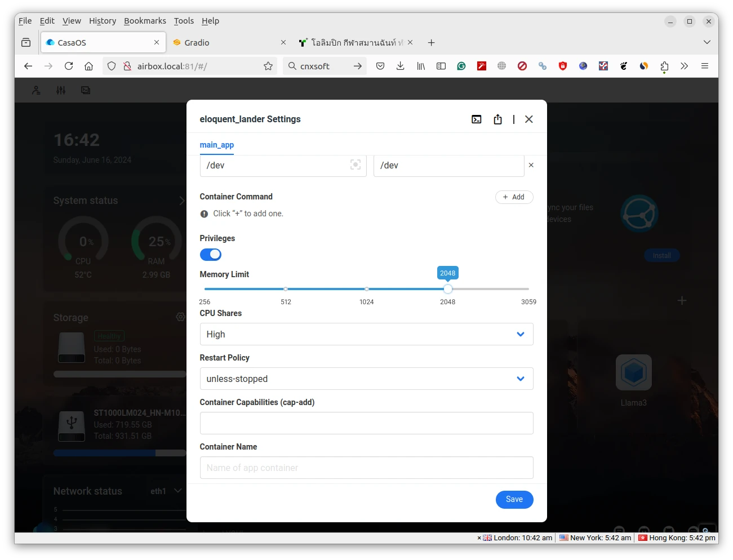Set Memory Limit to the 512 mark

click(286, 289)
